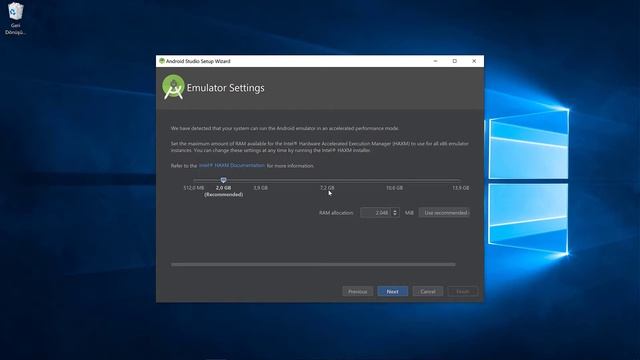Click the MiB unit label

pyautogui.click(x=409, y=213)
